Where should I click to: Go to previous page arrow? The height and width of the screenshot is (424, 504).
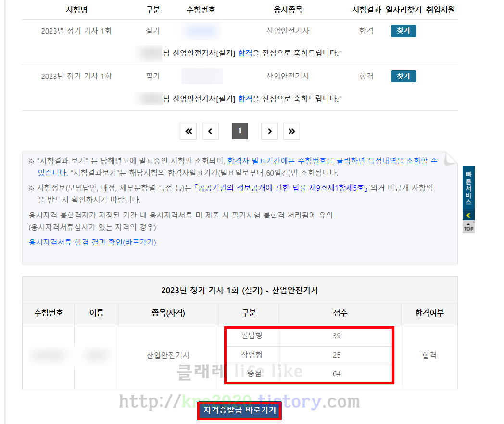[x=210, y=131]
